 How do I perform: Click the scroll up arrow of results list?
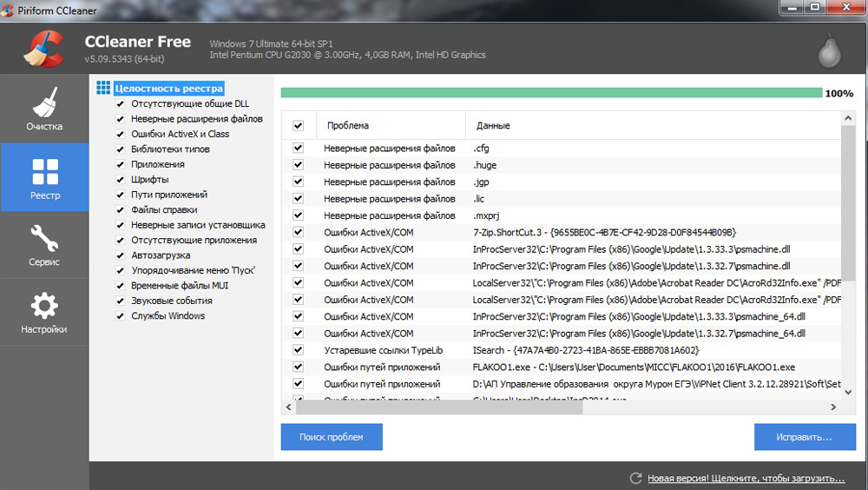pos(848,118)
